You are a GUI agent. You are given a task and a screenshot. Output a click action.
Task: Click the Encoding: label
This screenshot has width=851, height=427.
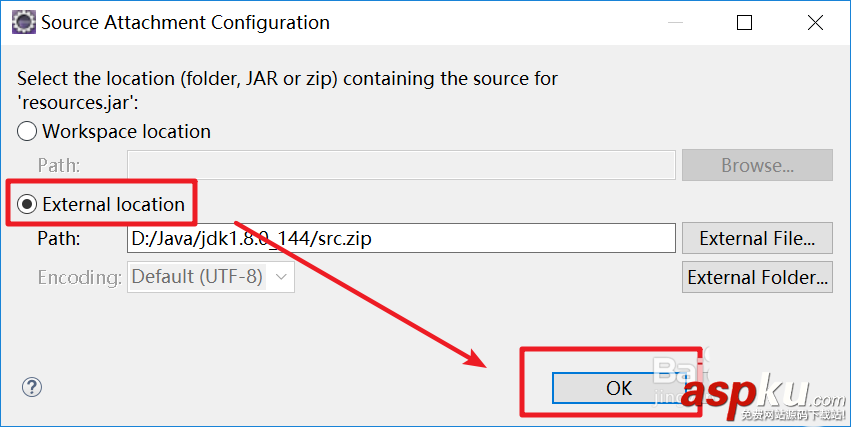click(x=80, y=277)
